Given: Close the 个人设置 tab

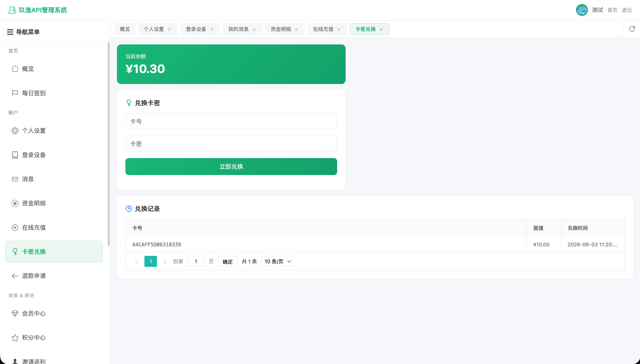Looking at the screenshot, I should pyautogui.click(x=169, y=29).
